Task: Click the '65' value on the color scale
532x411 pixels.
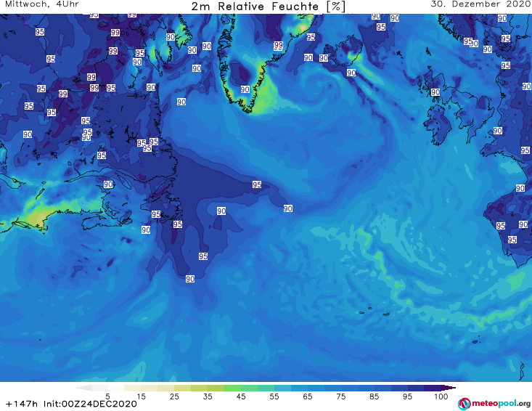Action: coord(308,396)
